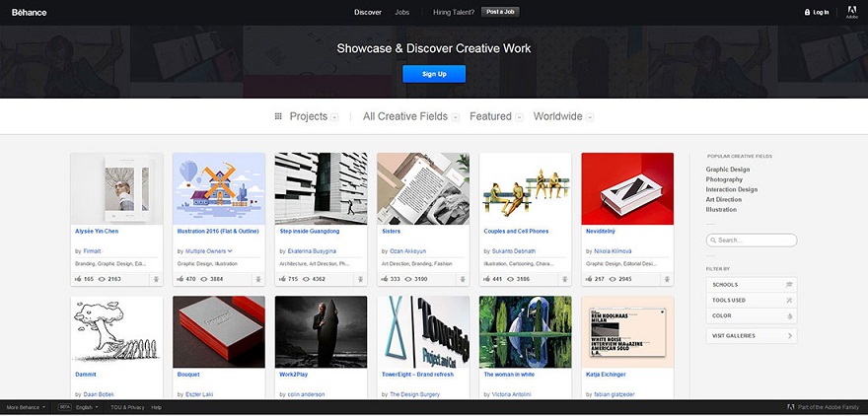The width and height of the screenshot is (868, 416).
Task: Click the pin icon on Neviditelný card
Action: coord(667,279)
